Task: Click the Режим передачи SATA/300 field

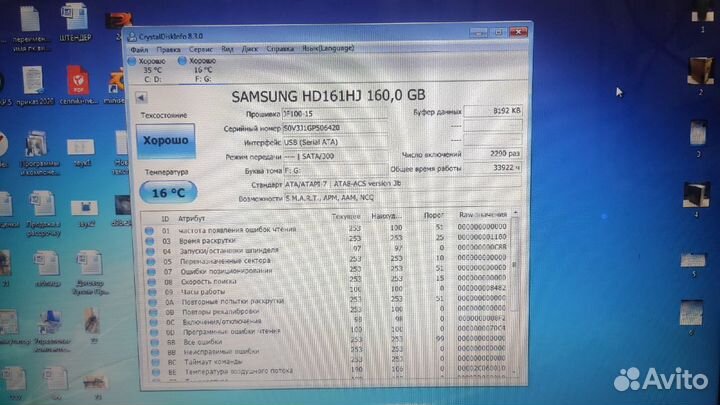Action: [x=335, y=156]
